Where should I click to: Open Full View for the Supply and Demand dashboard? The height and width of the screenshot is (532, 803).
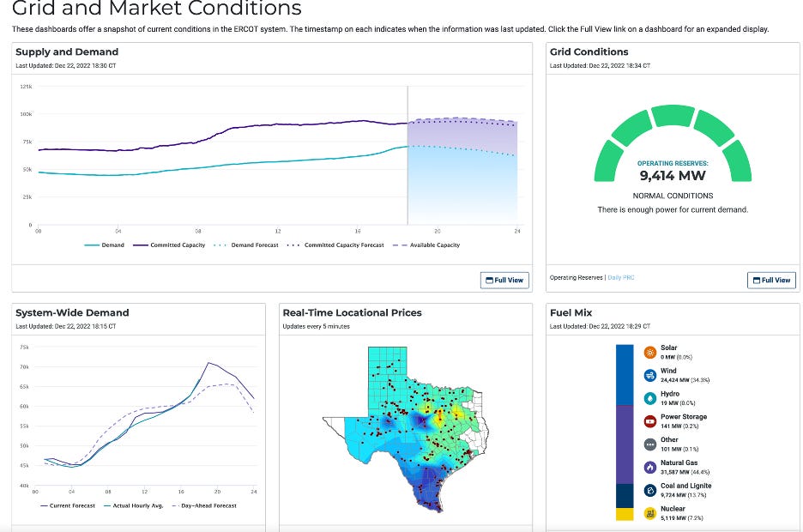(504, 280)
